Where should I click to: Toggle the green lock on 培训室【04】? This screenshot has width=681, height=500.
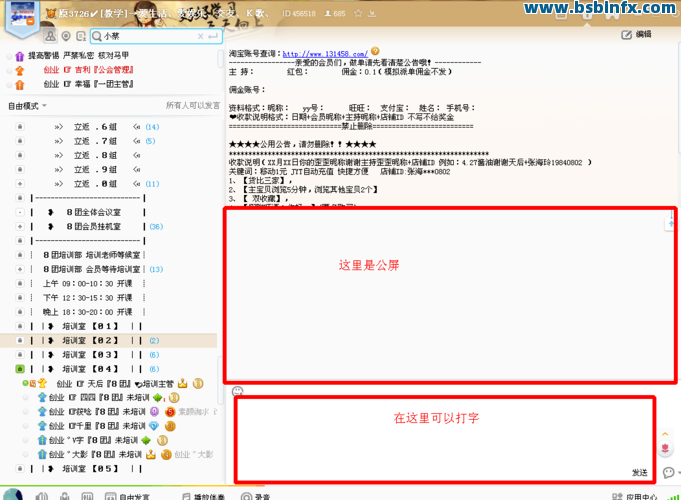[19, 369]
